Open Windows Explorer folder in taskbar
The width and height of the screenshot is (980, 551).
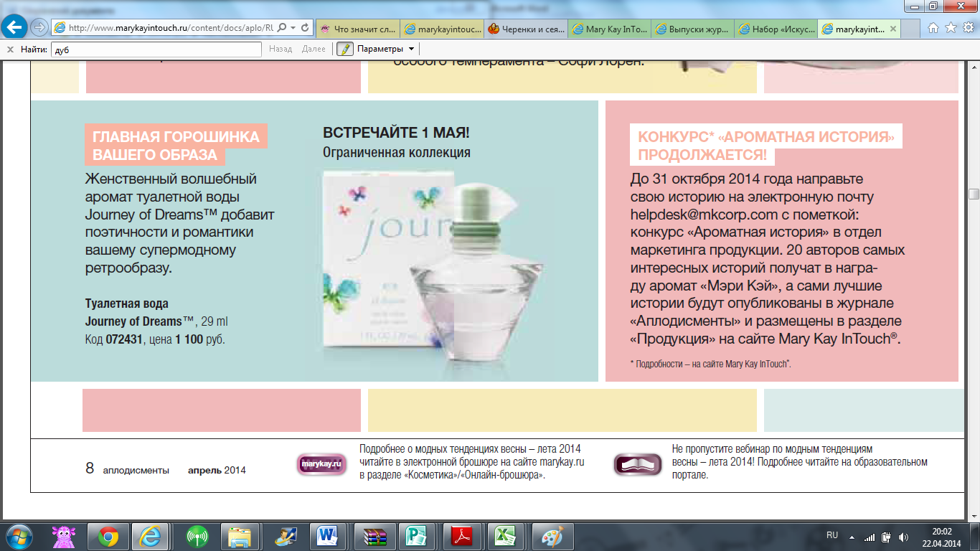[240, 536]
